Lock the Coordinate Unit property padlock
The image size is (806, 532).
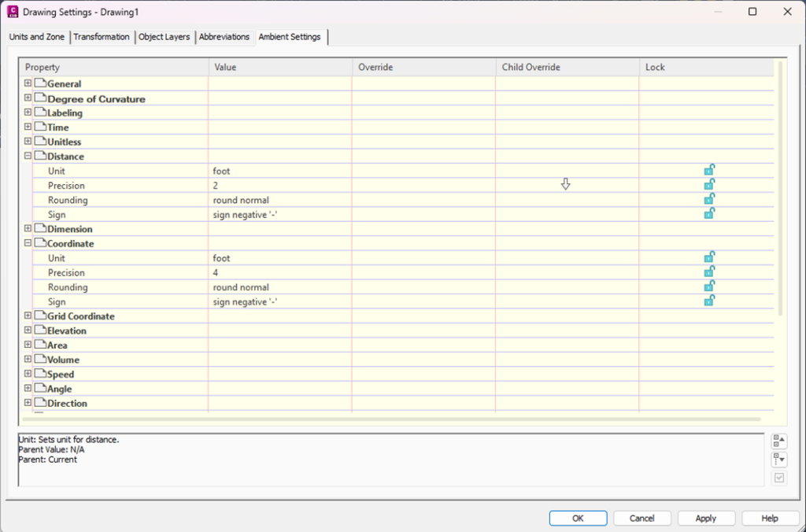coord(710,257)
